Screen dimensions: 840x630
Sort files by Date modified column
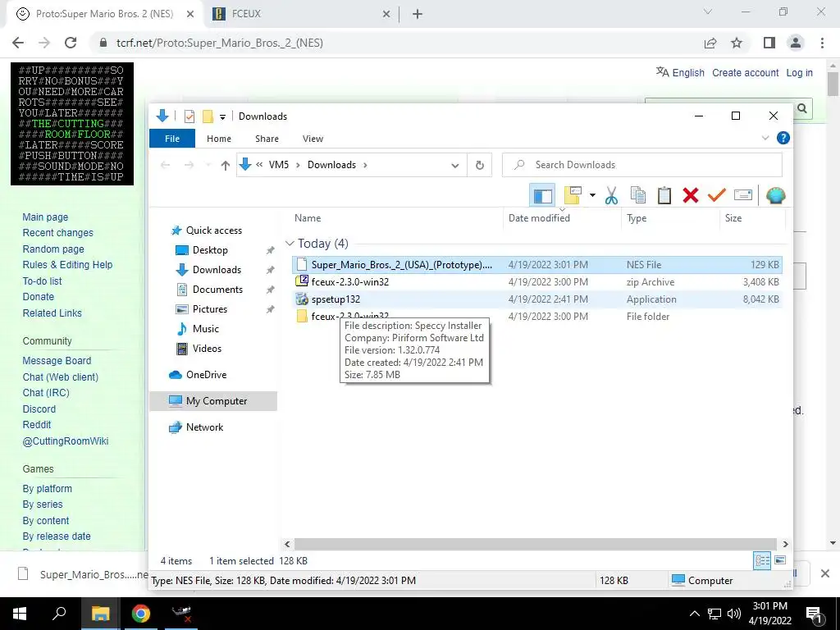pos(539,218)
